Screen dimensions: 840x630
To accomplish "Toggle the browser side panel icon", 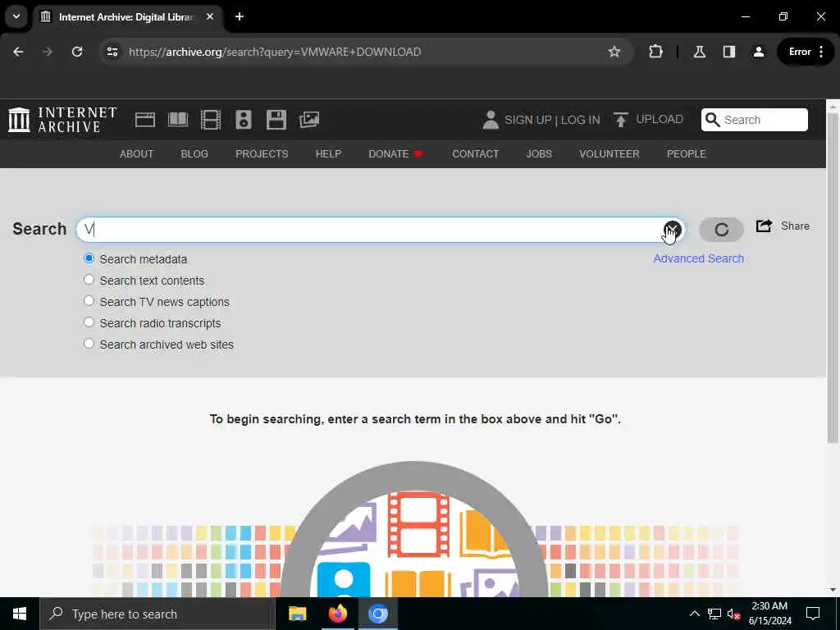I will click(x=728, y=52).
